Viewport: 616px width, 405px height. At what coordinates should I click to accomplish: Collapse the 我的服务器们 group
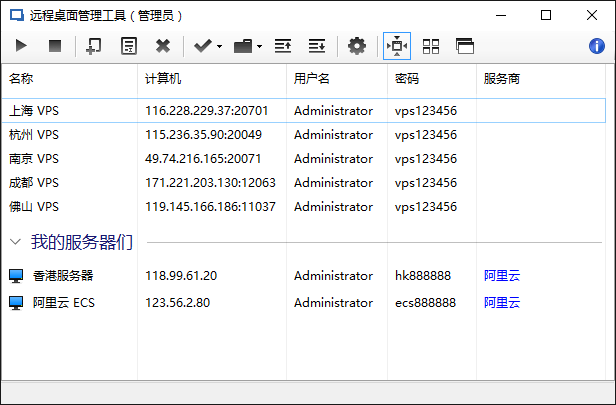16,242
